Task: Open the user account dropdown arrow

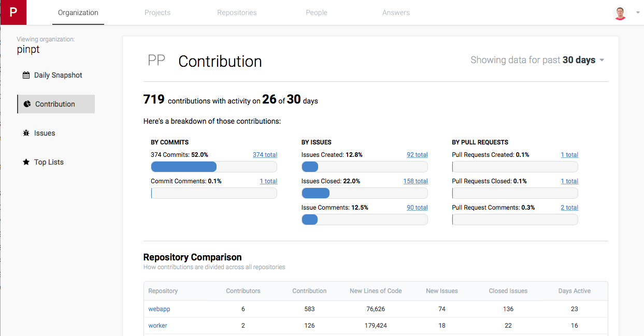Action: [638, 13]
